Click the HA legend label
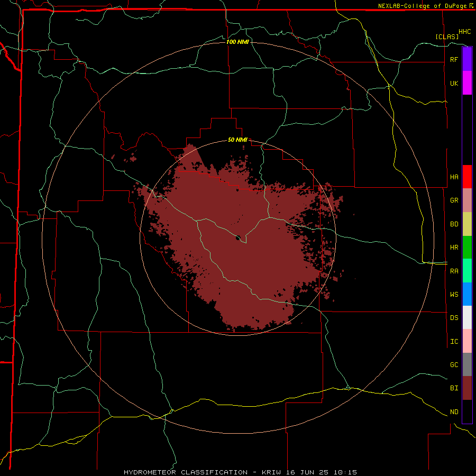The image size is (476, 476). (x=454, y=177)
